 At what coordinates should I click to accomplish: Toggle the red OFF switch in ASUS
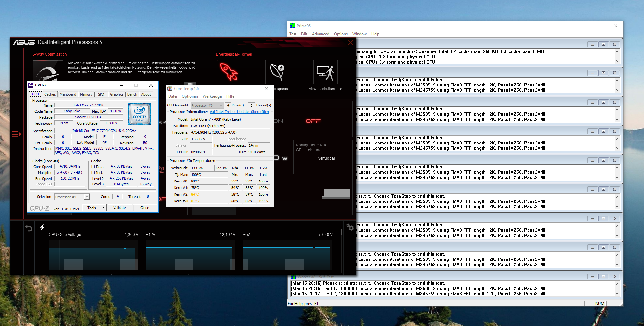313,121
